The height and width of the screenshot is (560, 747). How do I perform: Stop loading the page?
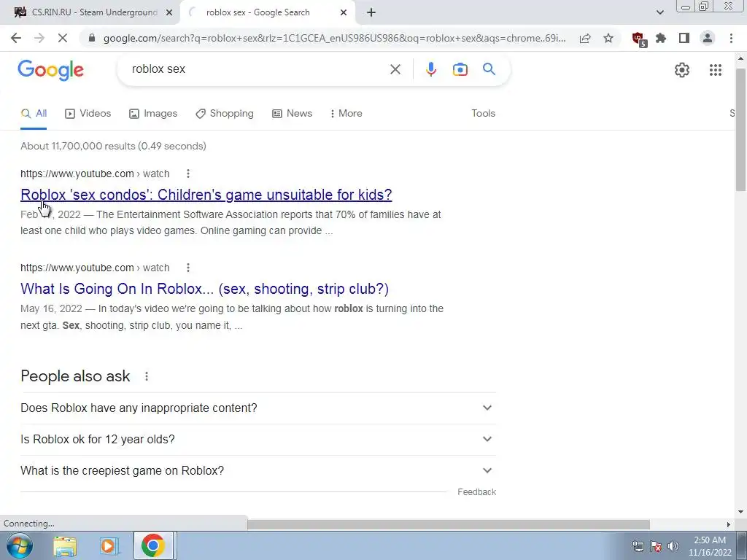point(63,38)
